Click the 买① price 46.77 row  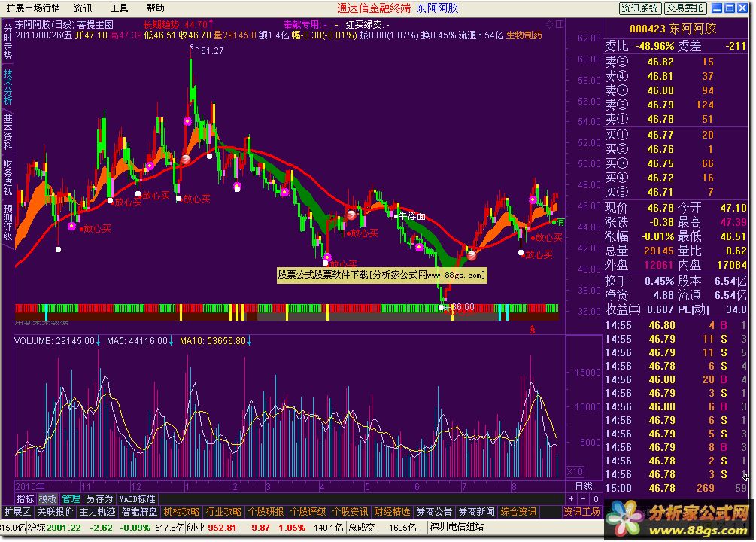click(675, 135)
